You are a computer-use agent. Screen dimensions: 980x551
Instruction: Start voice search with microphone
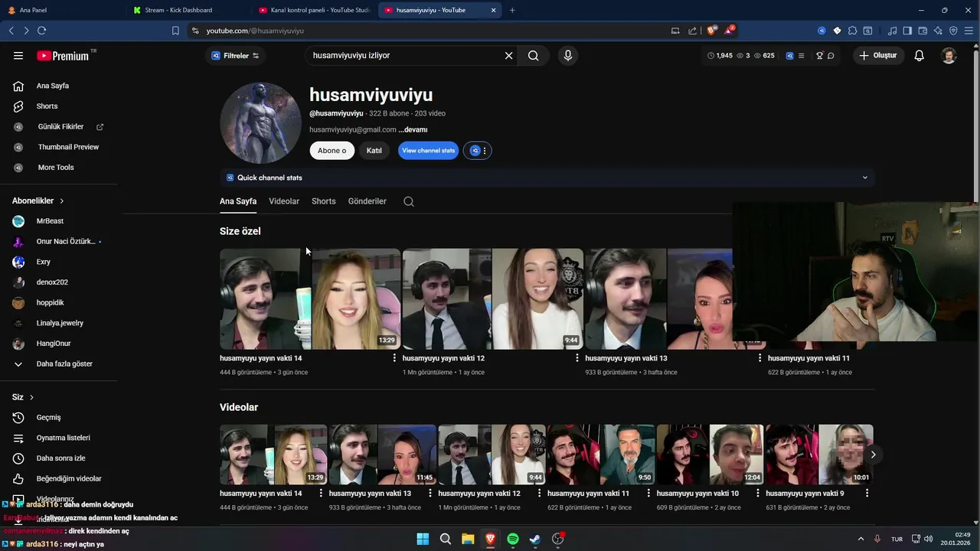567,56
